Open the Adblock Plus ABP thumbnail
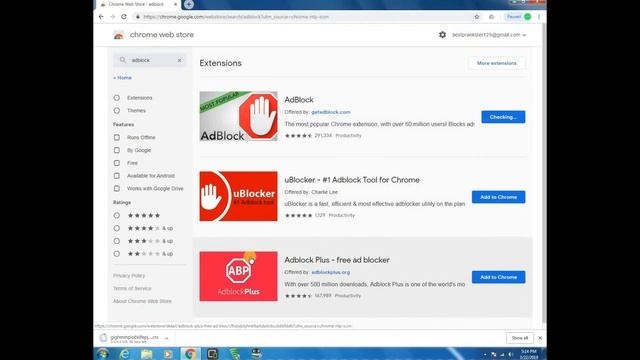640x360 pixels. point(238,276)
